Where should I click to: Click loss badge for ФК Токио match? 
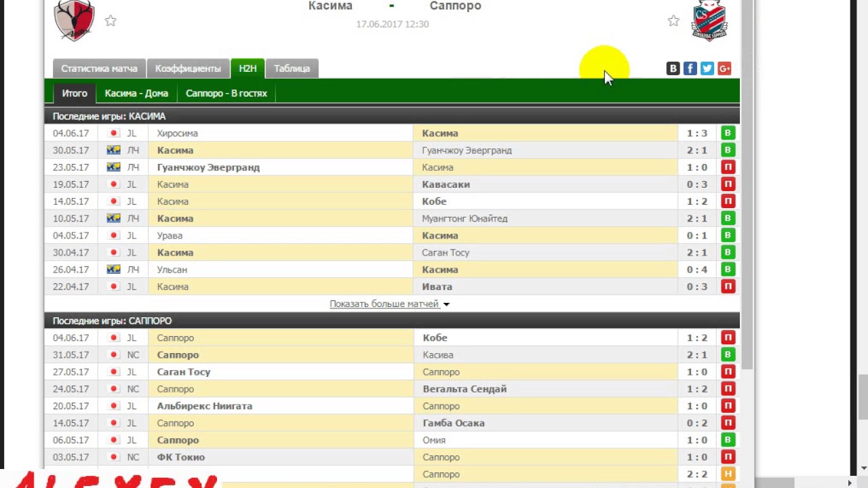pyautogui.click(x=728, y=457)
